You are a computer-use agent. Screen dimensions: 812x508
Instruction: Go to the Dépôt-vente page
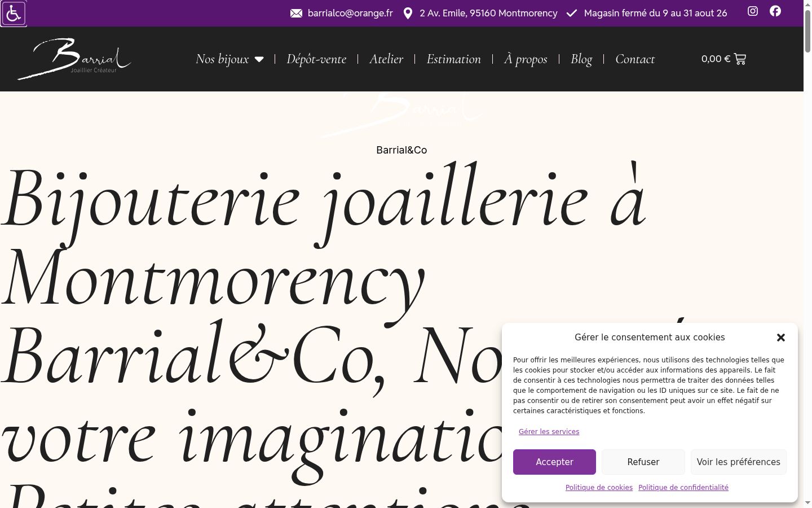pos(316,59)
